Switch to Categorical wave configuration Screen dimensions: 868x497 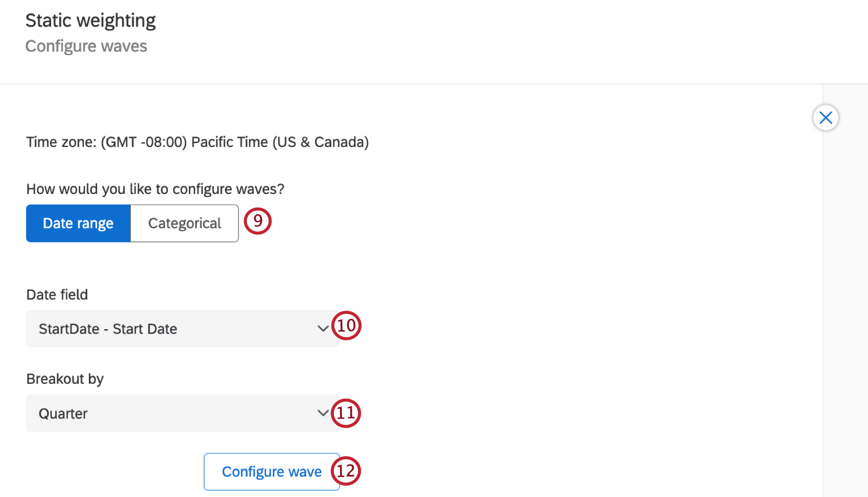[184, 223]
